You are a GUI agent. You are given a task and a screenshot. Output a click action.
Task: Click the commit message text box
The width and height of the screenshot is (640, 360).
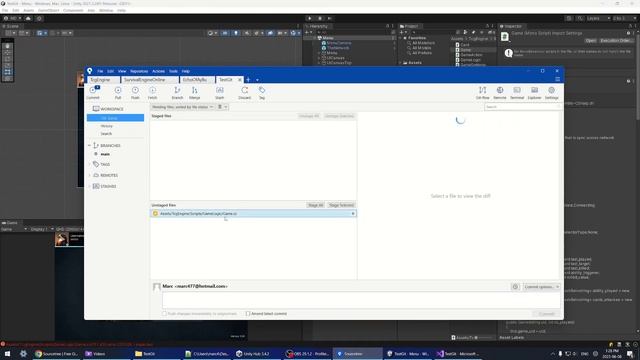[361, 300]
